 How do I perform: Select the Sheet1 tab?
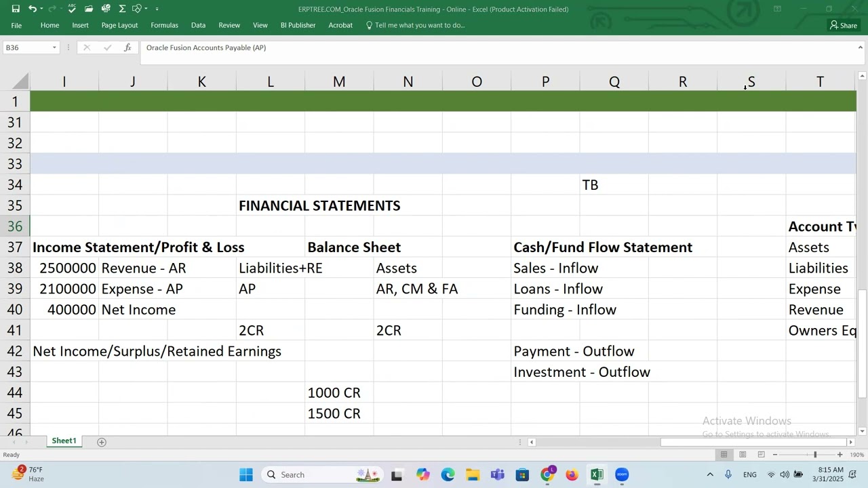64,441
